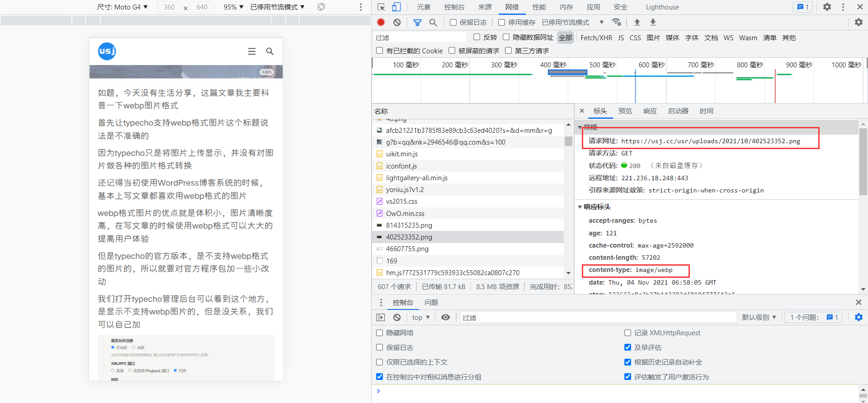This screenshot has width=868, height=403.
Task: Toggle the network filter funnel icon
Action: (417, 22)
